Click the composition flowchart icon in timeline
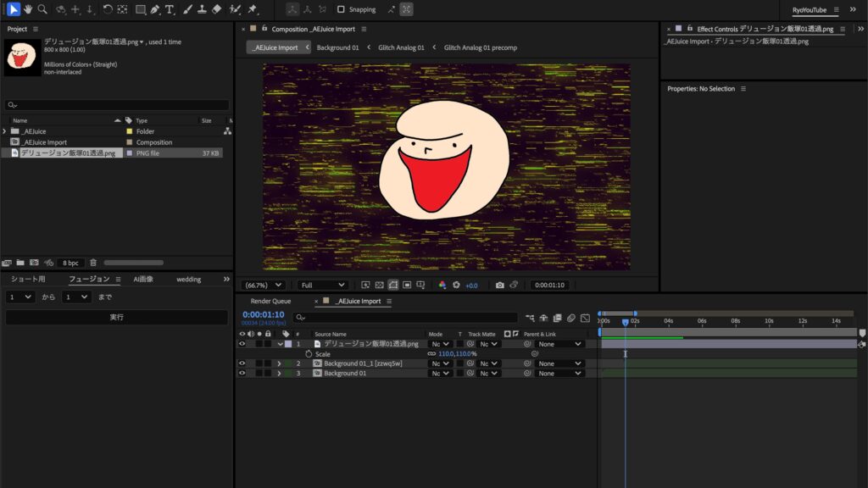The height and width of the screenshot is (488, 868). pyautogui.click(x=530, y=318)
